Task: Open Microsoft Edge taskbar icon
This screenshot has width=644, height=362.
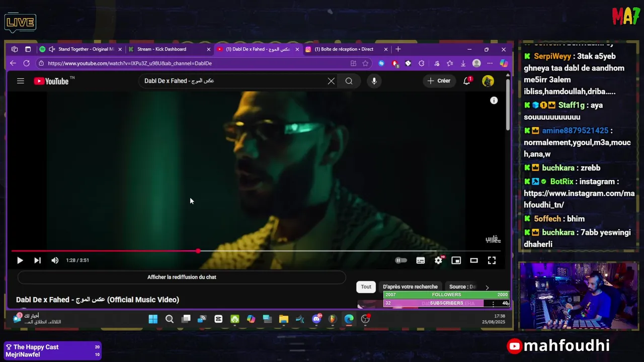Action: (349, 319)
